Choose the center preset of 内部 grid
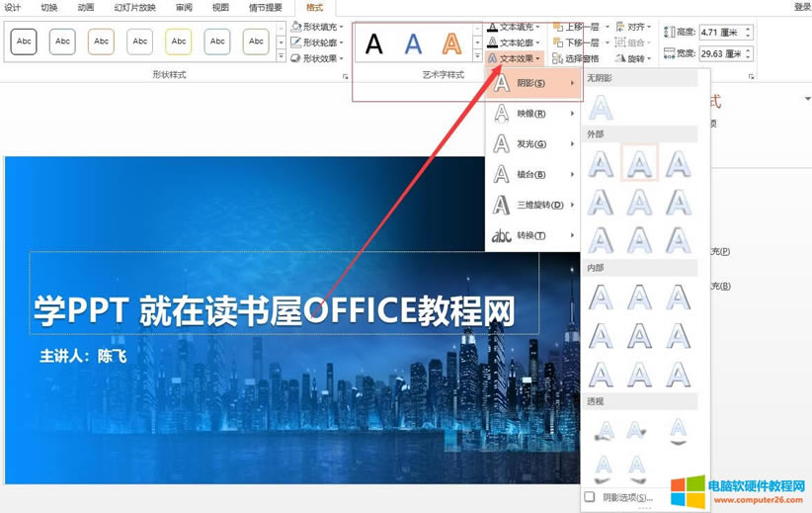The height and width of the screenshot is (513, 812). [x=639, y=336]
